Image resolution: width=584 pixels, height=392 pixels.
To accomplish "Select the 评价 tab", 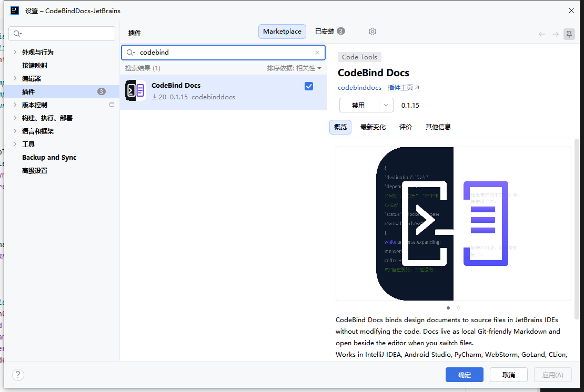I will click(x=406, y=127).
